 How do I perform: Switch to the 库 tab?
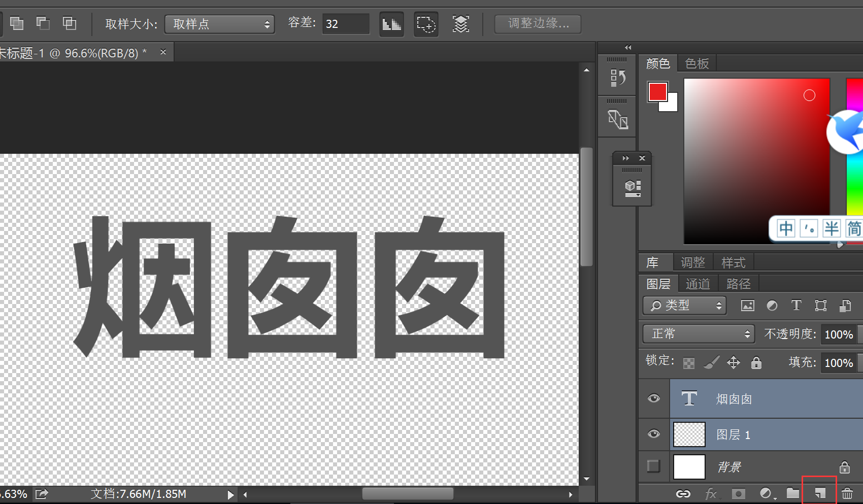tap(652, 262)
